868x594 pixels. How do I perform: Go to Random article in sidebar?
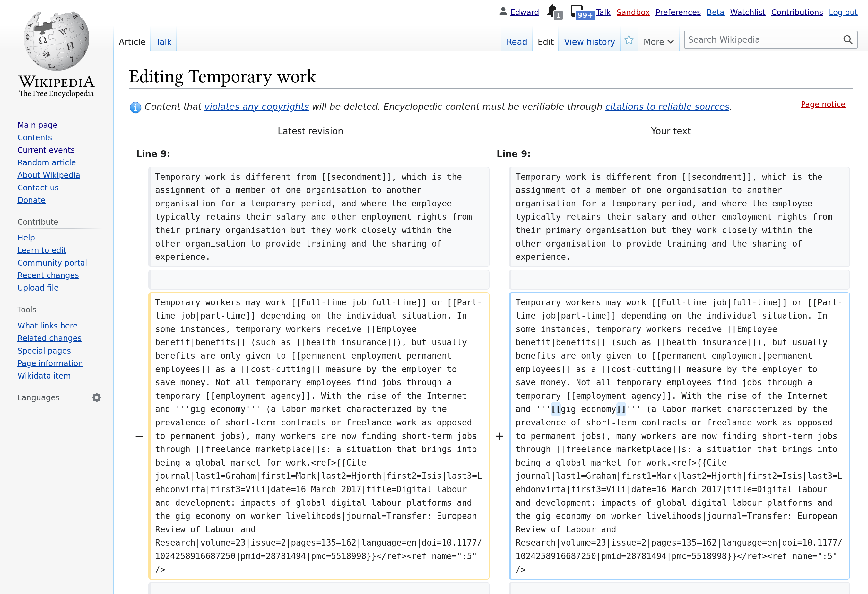pos(47,162)
